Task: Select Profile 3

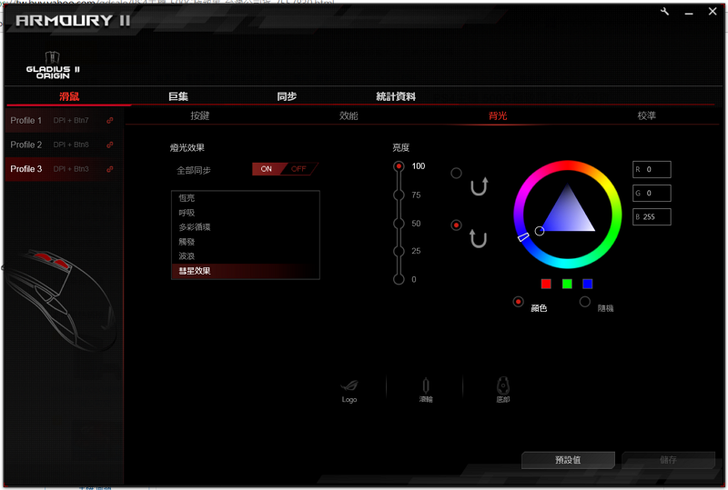Action: [63, 169]
